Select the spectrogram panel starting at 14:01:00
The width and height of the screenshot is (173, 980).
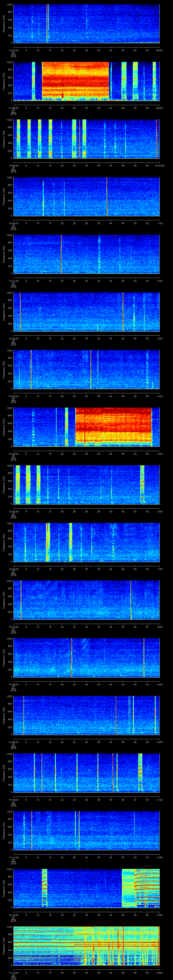point(87,254)
